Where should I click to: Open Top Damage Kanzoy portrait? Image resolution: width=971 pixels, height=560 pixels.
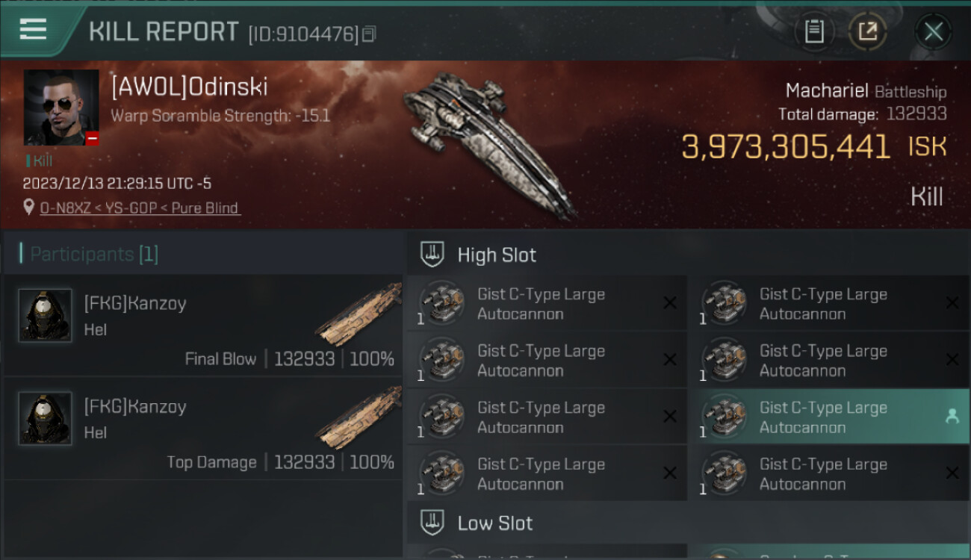pyautogui.click(x=45, y=419)
